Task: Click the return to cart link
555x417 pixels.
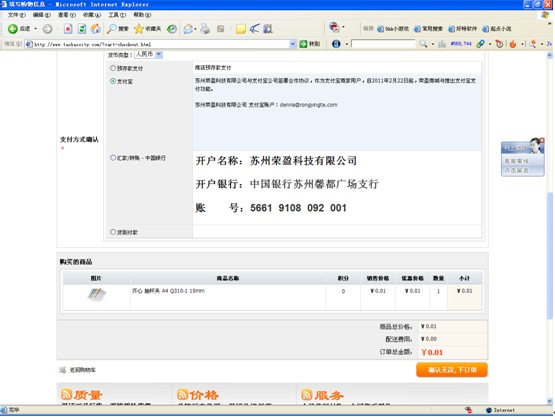Action: click(x=82, y=370)
